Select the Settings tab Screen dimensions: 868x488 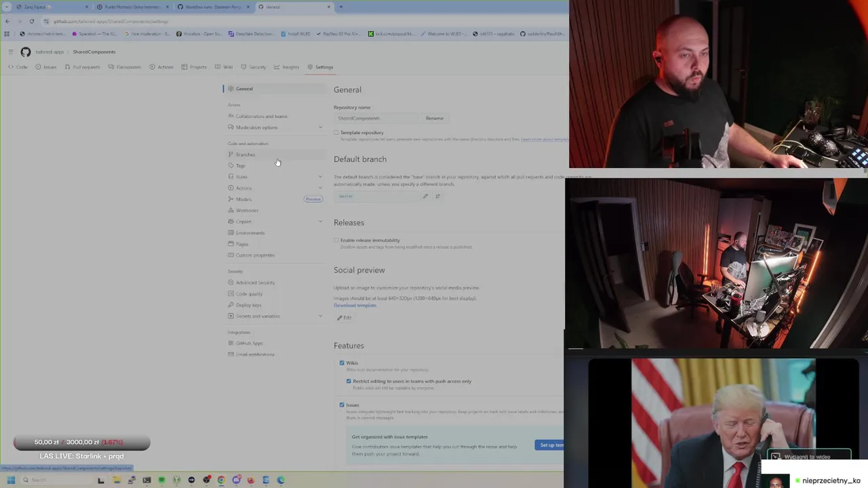(320, 67)
